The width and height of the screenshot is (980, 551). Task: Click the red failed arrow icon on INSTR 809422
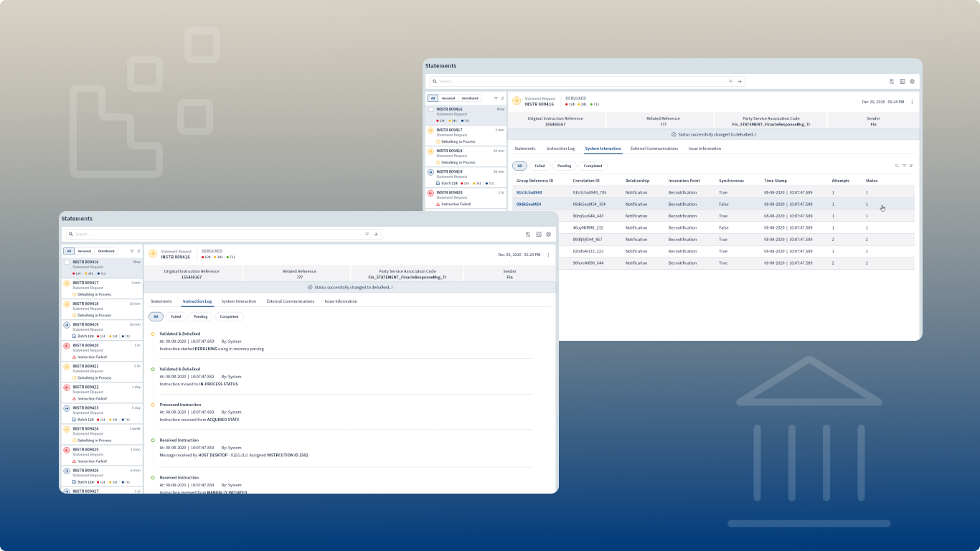[67, 388]
